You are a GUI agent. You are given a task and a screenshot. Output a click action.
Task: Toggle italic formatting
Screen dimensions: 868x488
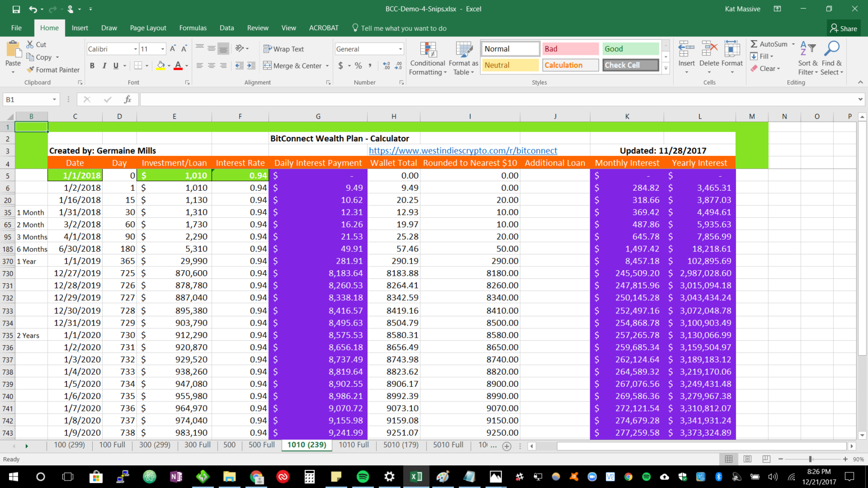pos(104,65)
